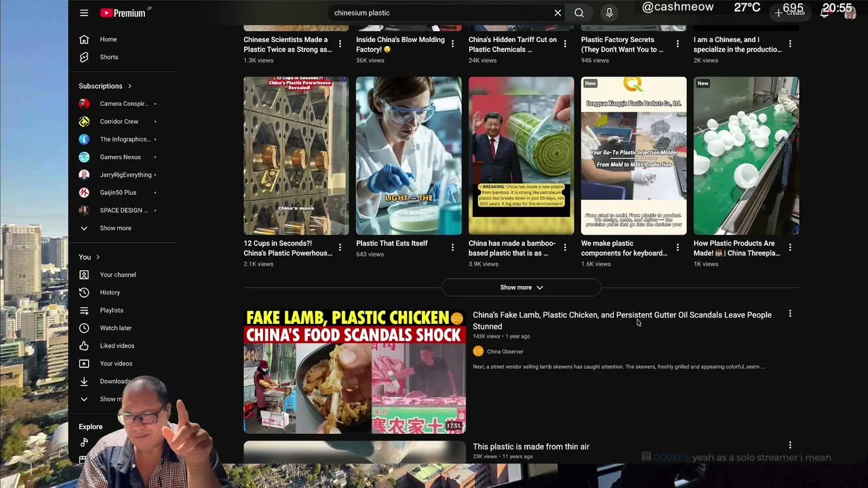Open the Corridor Crew channel subscription
Screen dimensions: 868x488
122,121
